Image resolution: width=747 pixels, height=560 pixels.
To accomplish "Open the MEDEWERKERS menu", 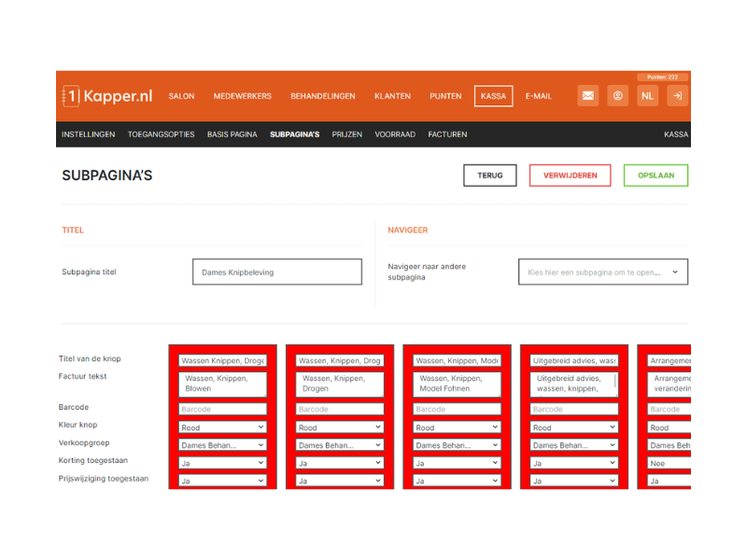I will click(x=243, y=96).
